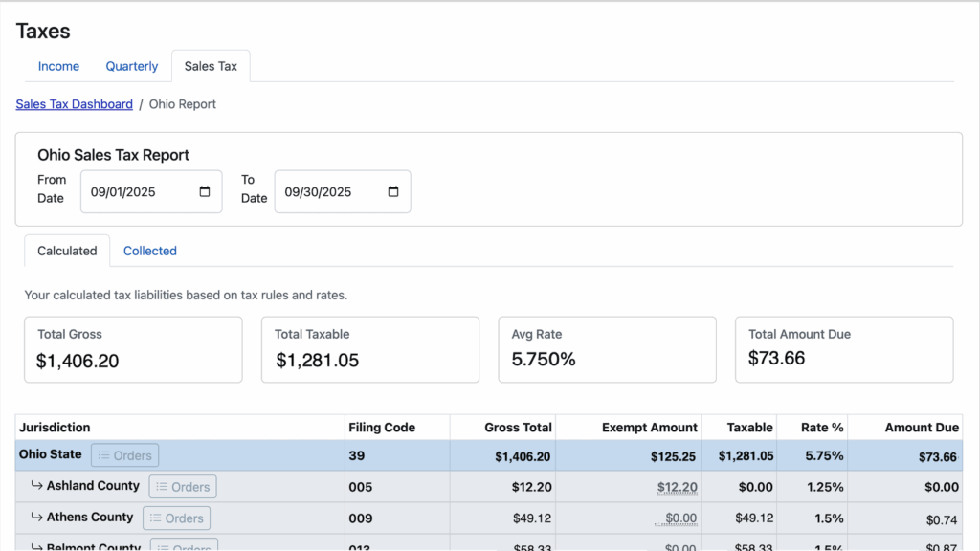Open the To Date calendar picker icon

(393, 191)
